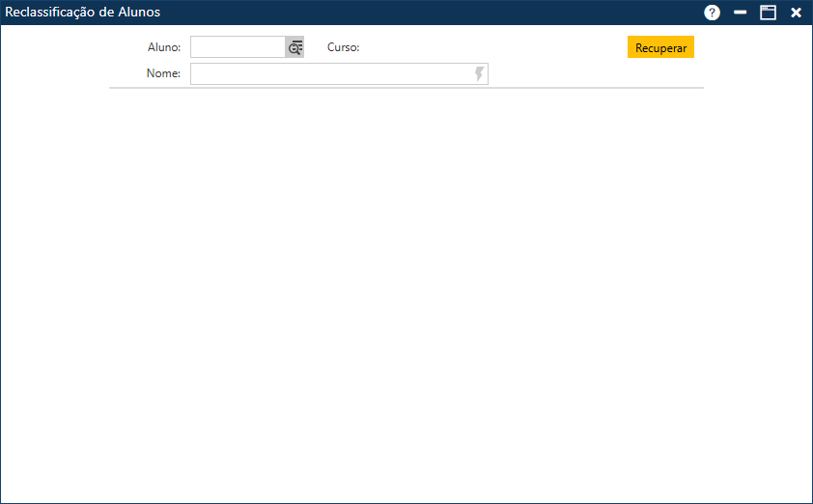Viewport: 813px width, 504px height.
Task: Click the lightning bolt icon in Nome field
Action: 479,74
